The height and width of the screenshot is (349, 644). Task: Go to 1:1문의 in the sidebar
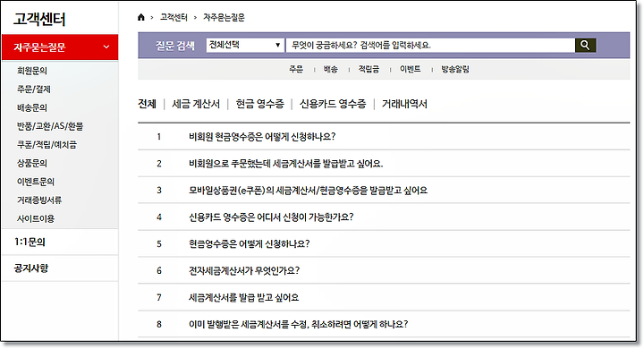tap(30, 243)
